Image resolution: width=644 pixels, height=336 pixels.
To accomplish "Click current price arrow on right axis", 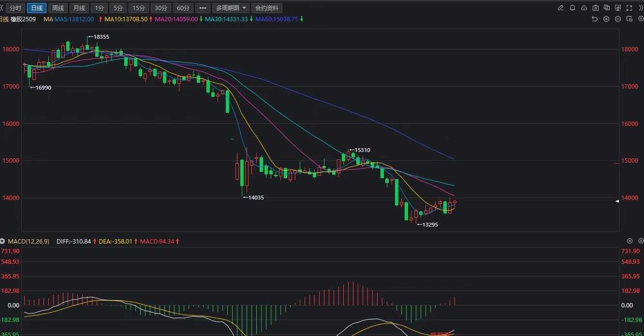I will pyautogui.click(x=617, y=201).
